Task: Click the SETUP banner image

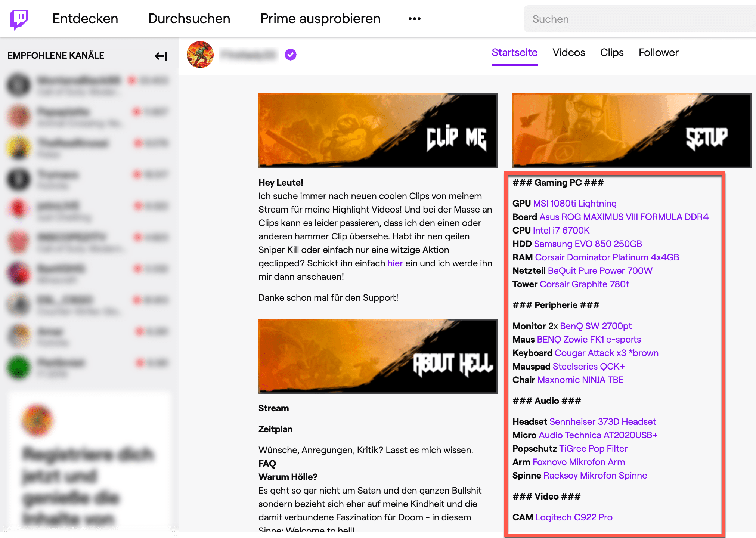Action: click(x=632, y=130)
